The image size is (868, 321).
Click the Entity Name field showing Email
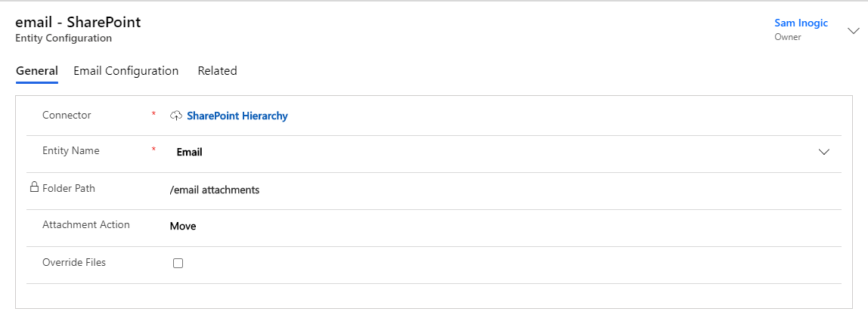click(502, 152)
